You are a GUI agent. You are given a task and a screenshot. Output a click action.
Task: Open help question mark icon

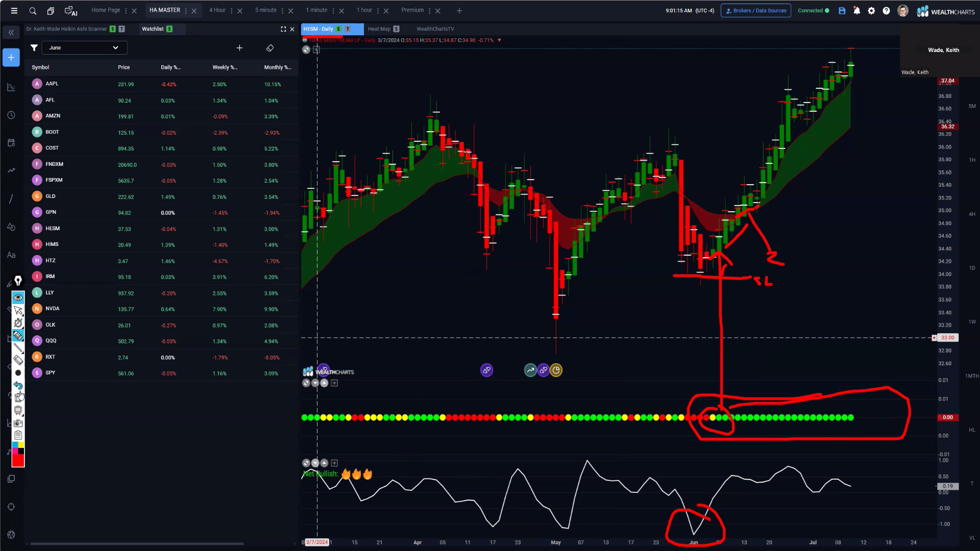tap(886, 11)
